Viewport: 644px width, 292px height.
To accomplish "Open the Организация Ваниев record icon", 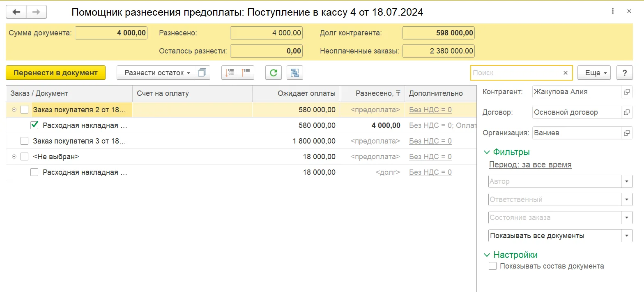I will 626,133.
